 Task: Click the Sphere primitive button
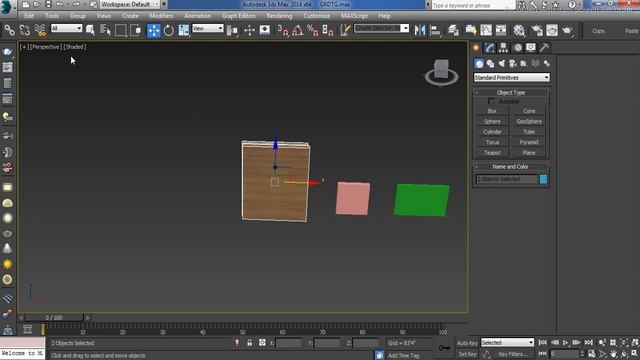pos(492,122)
